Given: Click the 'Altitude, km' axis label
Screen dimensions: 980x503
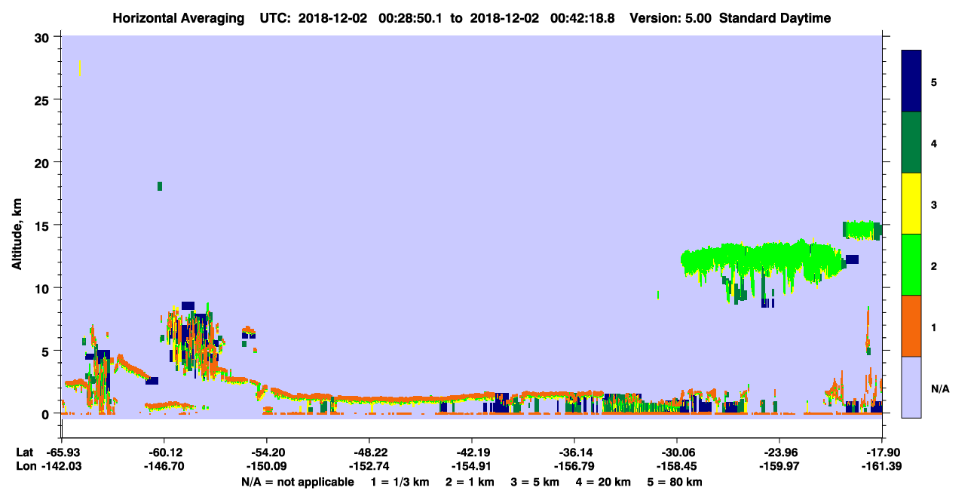Looking at the screenshot, I should (17, 234).
